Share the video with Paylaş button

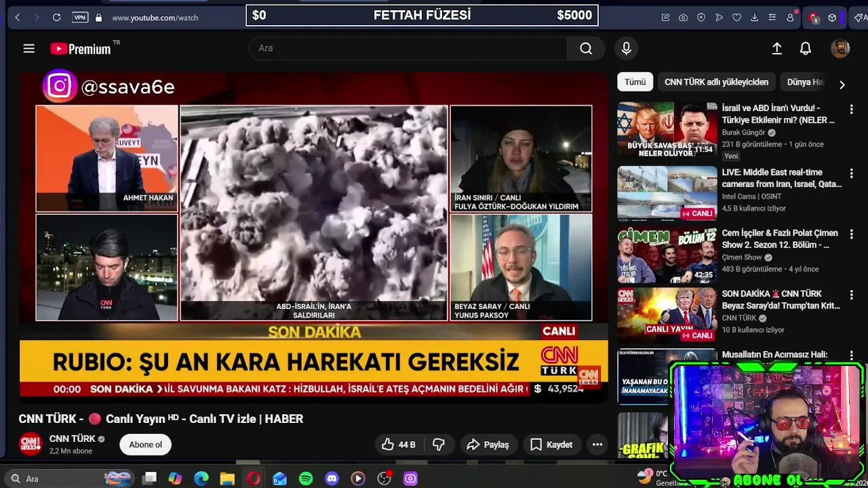(488, 445)
